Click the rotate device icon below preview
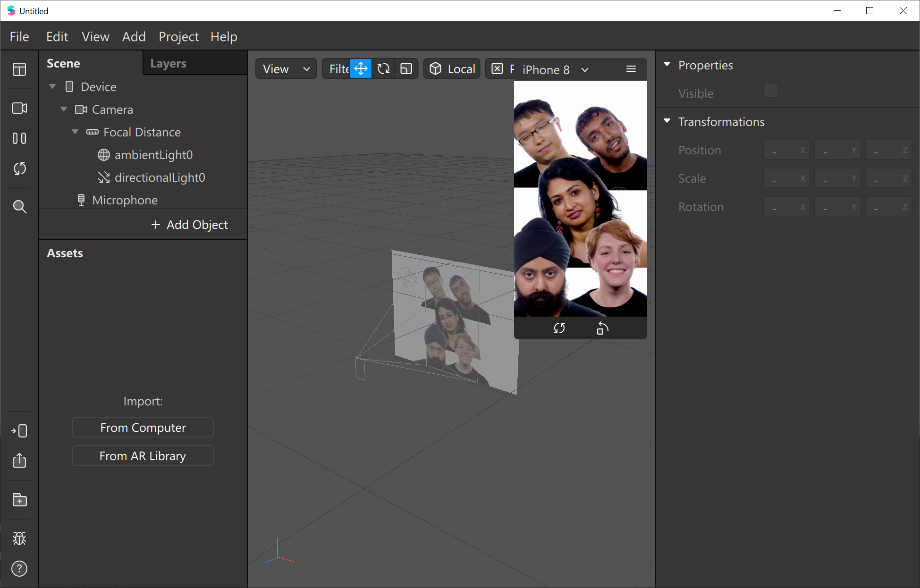This screenshot has width=920, height=588. (x=602, y=328)
